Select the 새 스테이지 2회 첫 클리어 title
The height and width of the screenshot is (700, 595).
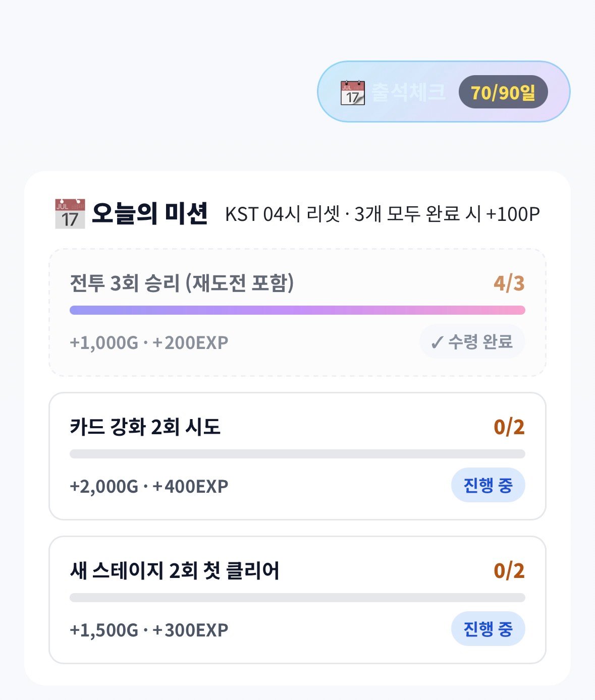(175, 571)
